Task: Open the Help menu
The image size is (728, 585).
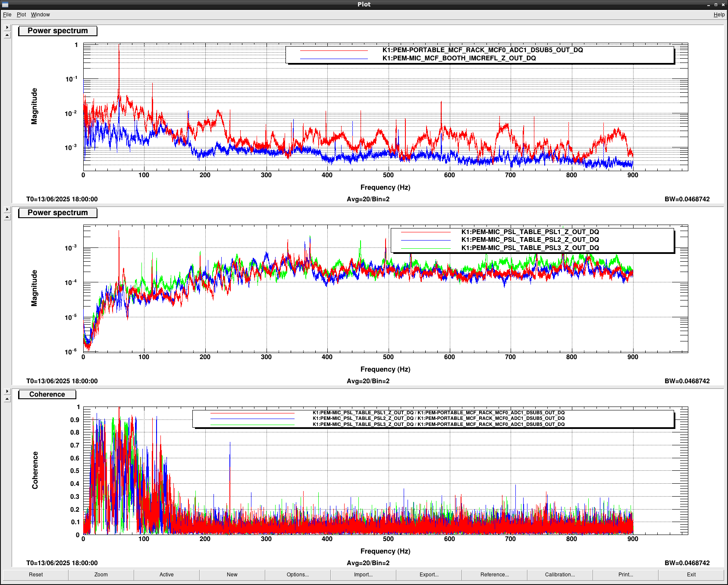Action: [x=719, y=15]
